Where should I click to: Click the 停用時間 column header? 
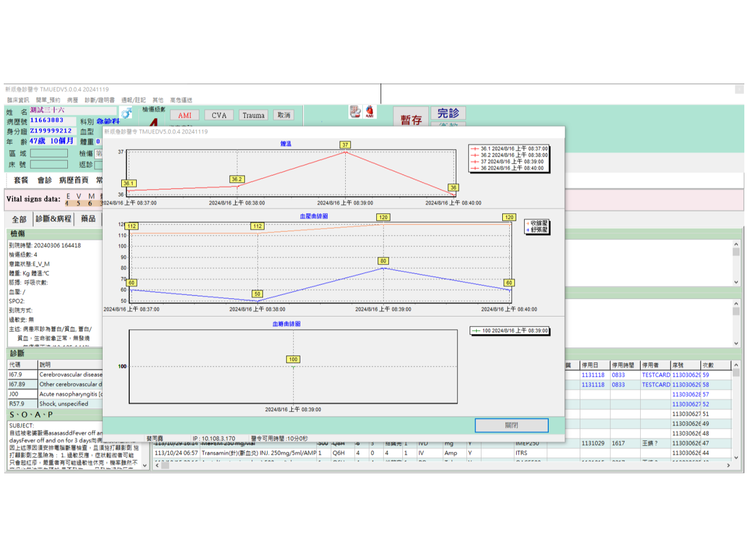pyautogui.click(x=625, y=365)
